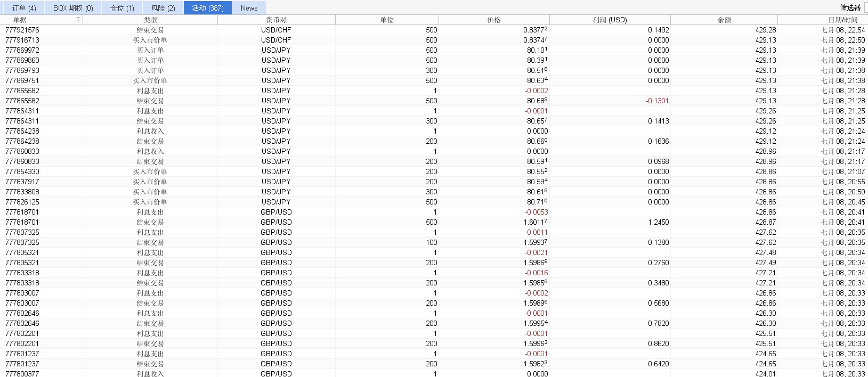868x377 pixels.
Task: Select the 仓位 (1) tab
Action: pos(122,8)
